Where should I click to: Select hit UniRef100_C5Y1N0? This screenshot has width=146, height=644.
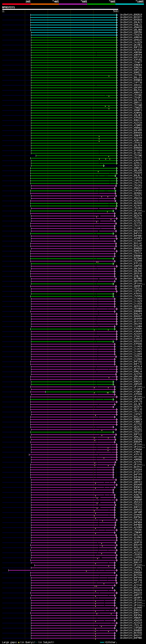click(x=131, y=530)
